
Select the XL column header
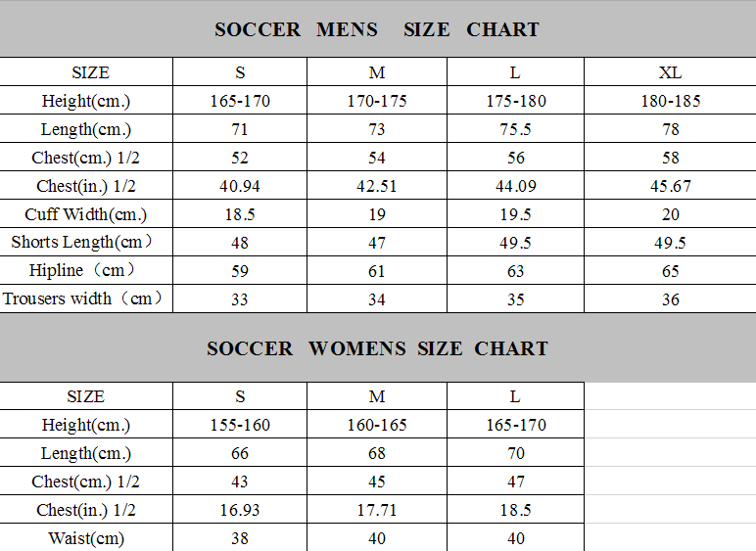[670, 72]
